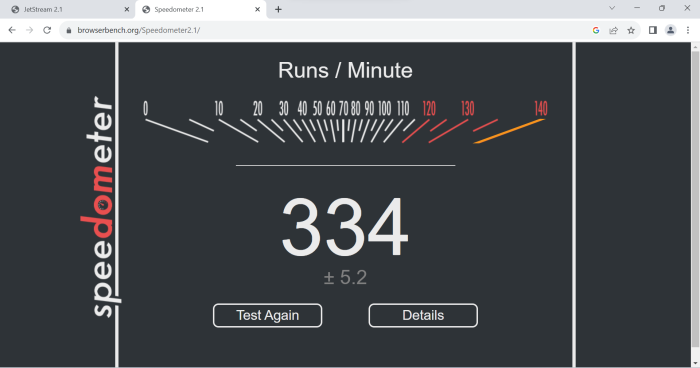Reload the Speedometer page
Viewport: 700px width, 368px height.
47,30
